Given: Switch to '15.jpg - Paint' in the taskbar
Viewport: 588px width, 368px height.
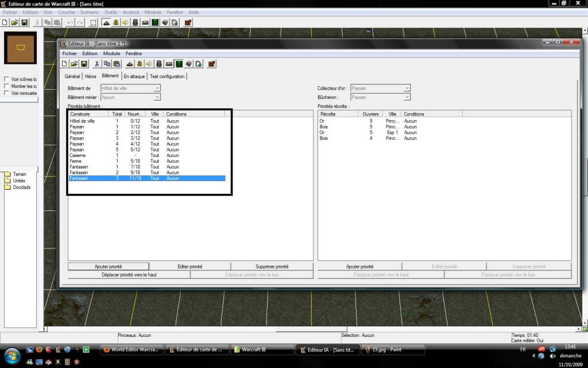Looking at the screenshot, I should [393, 350].
